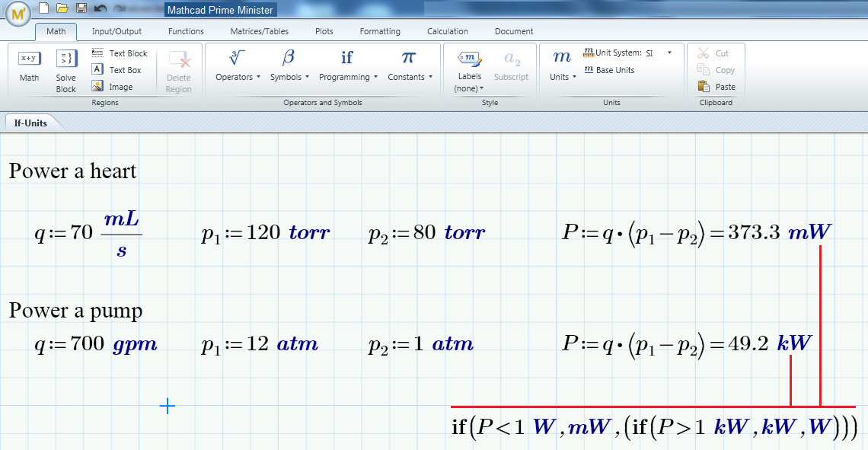Viewport: 868px width, 450px height.
Task: Click the Base Units button
Action: coord(609,70)
